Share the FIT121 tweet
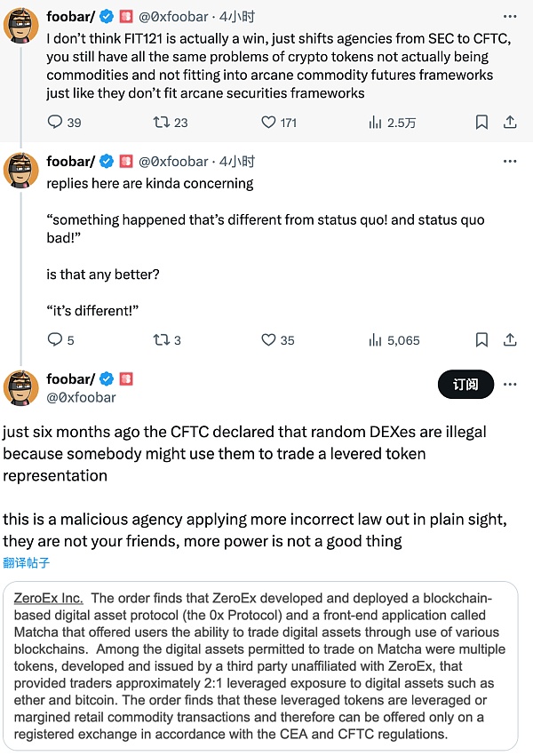The width and height of the screenshot is (533, 756). (x=510, y=123)
